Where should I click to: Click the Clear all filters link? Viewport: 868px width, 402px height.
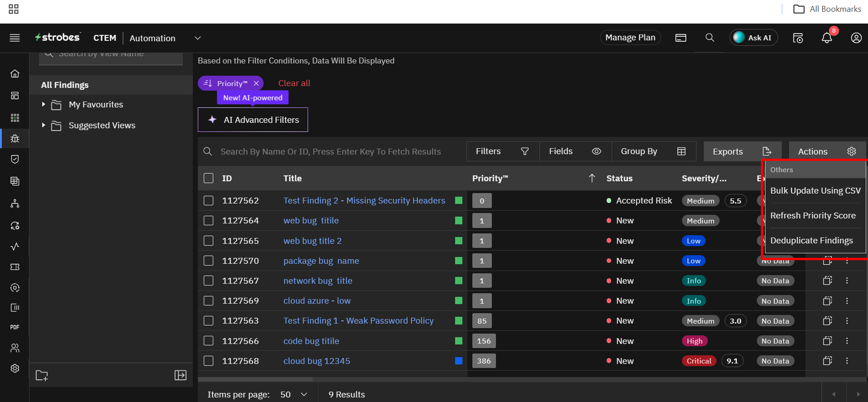tap(294, 83)
